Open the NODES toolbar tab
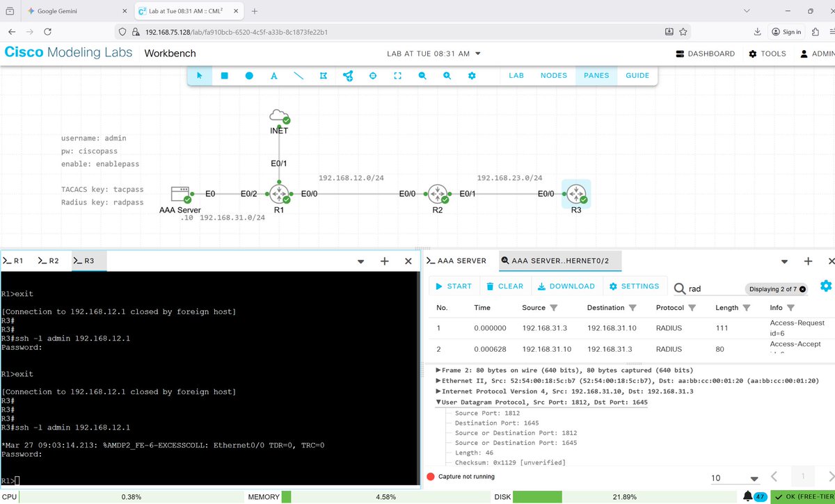Screen dimensions: 835x504 click(x=554, y=75)
